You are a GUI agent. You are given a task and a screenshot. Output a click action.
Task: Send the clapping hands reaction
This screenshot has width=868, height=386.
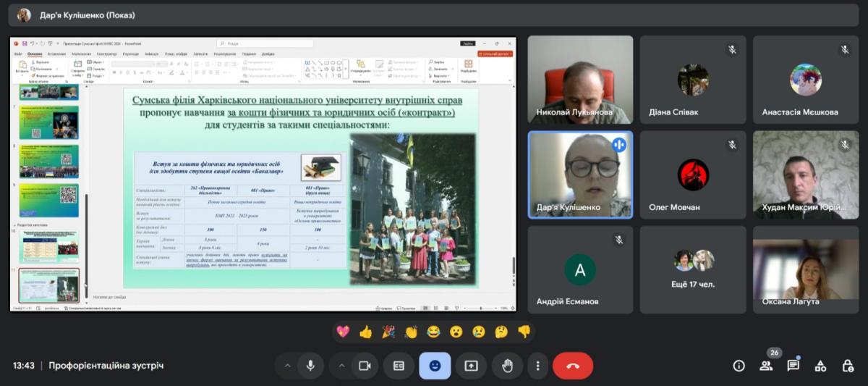click(411, 332)
